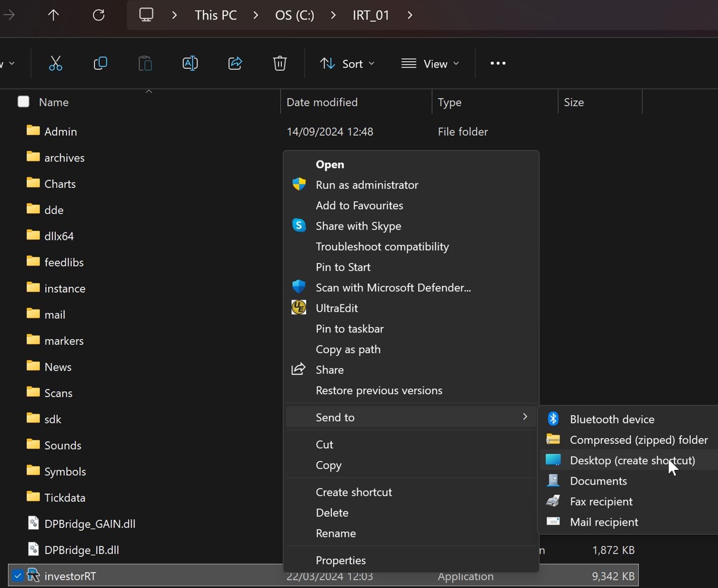Select Desktop (create shortcut) in Send to submenu
Screen dimensions: 718x588
tap(632, 461)
